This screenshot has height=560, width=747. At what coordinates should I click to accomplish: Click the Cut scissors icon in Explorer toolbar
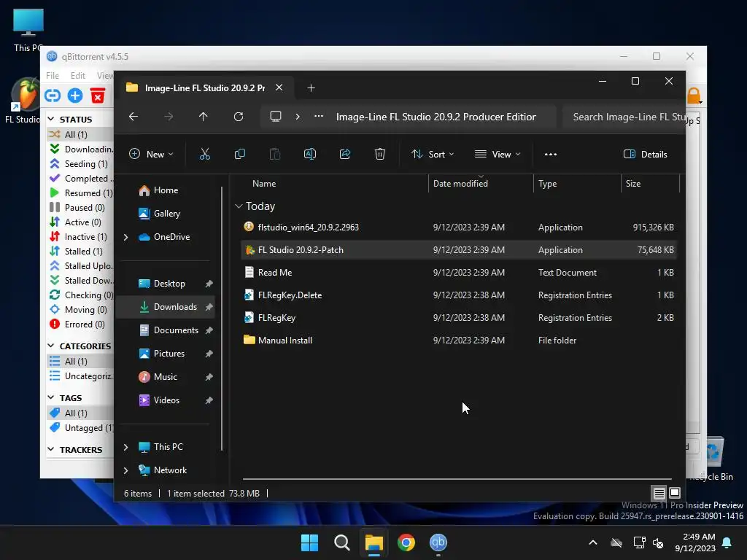pyautogui.click(x=204, y=155)
